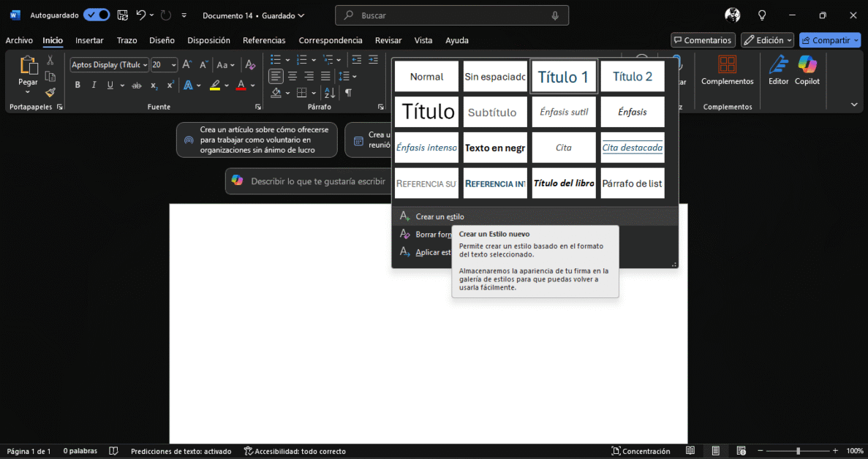
Task: Toggle bold formatting
Action: pyautogui.click(x=78, y=86)
